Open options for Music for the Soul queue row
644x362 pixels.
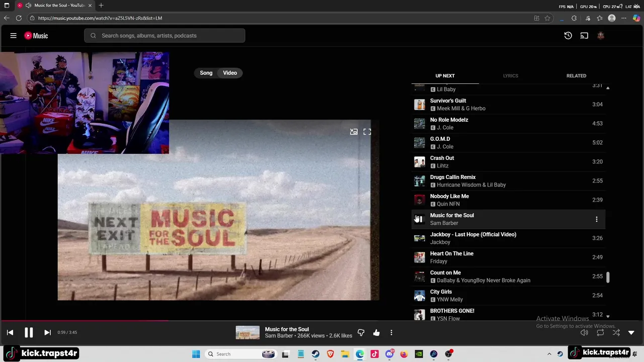pyautogui.click(x=597, y=219)
